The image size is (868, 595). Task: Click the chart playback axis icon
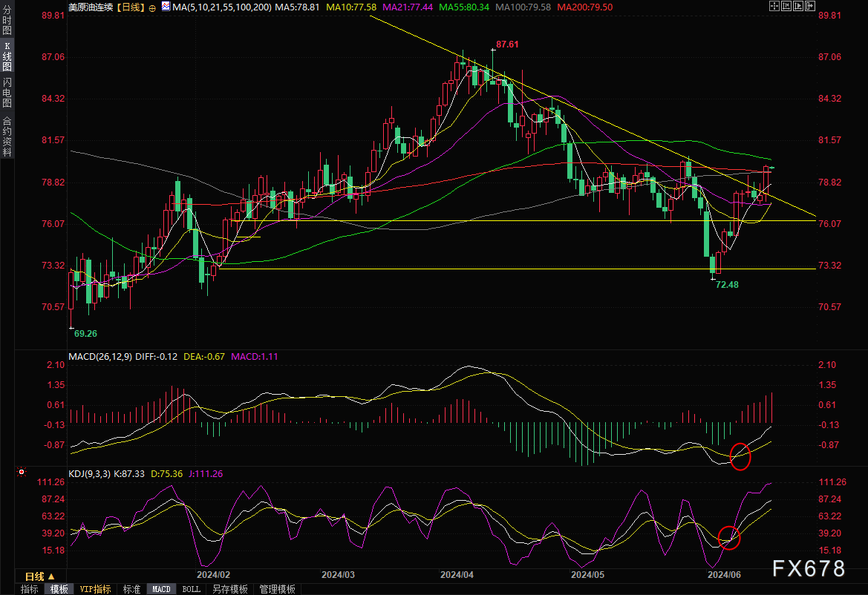797,6
